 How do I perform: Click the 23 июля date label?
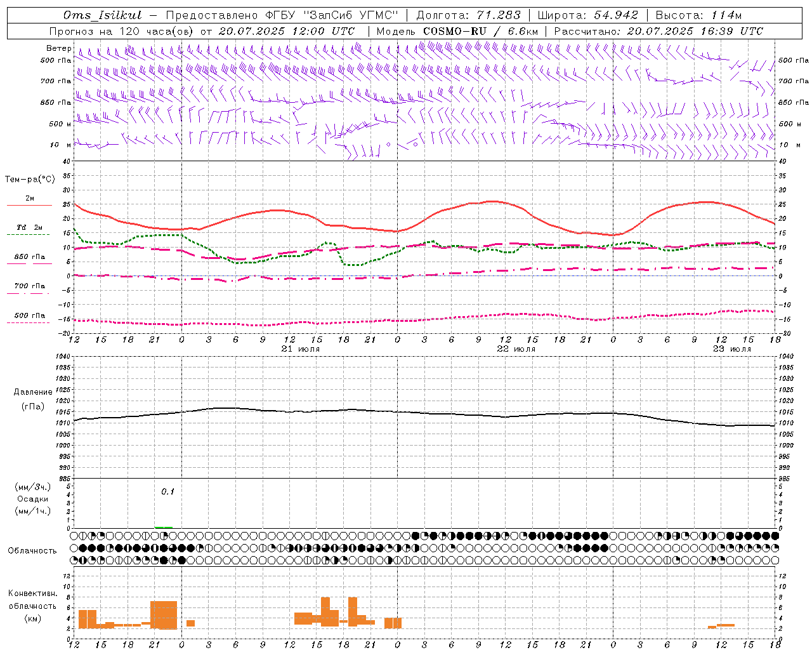(x=732, y=349)
